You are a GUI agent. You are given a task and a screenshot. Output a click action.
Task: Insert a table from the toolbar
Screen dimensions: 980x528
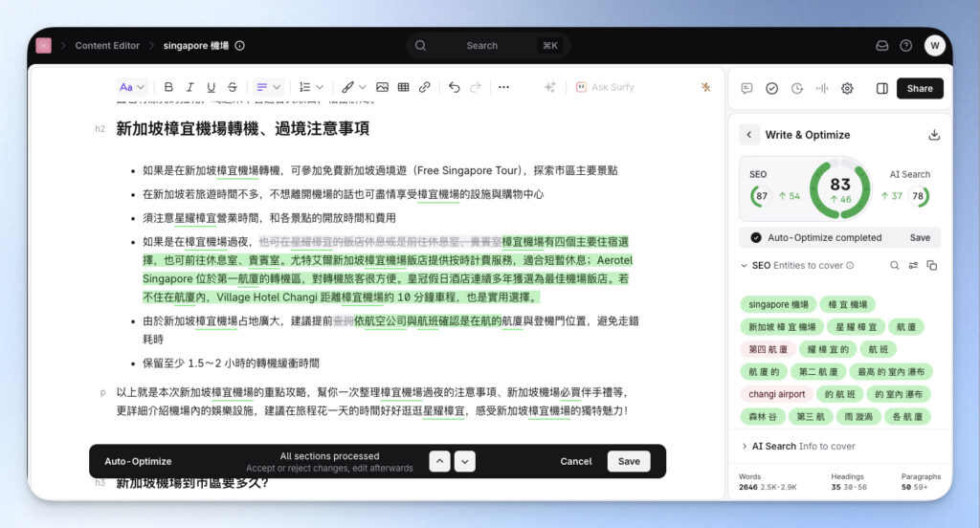403,87
